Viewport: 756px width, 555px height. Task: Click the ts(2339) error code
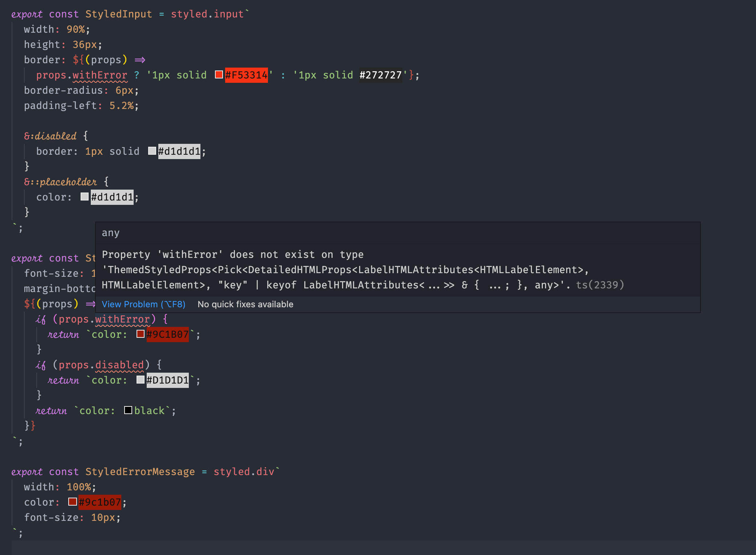point(600,285)
